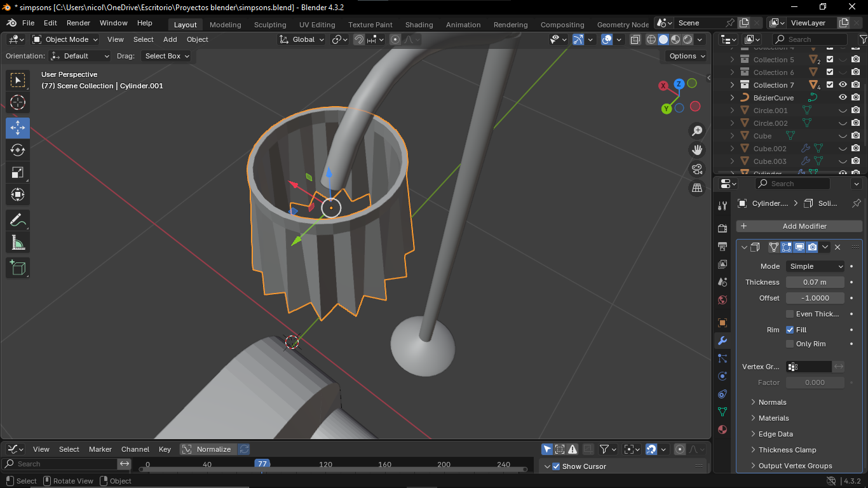Switch to the UV Editing workspace tab
Screen dimensions: 868x488
(317, 25)
